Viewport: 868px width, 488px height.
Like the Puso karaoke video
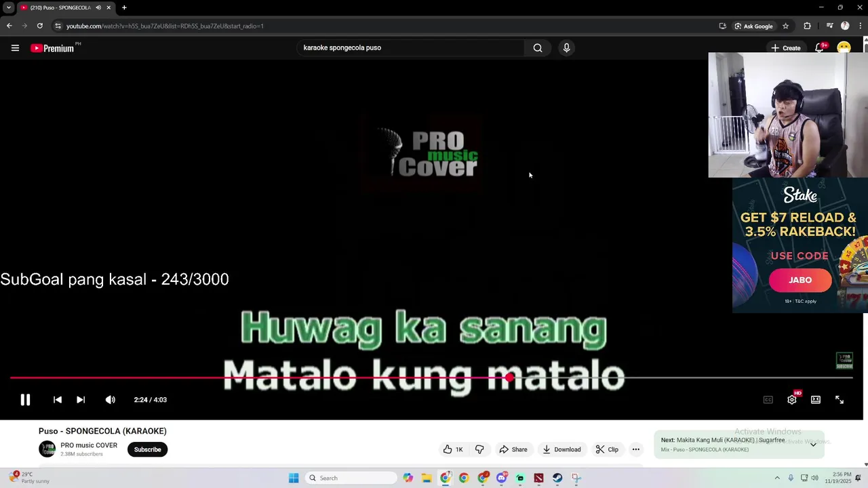tap(453, 449)
